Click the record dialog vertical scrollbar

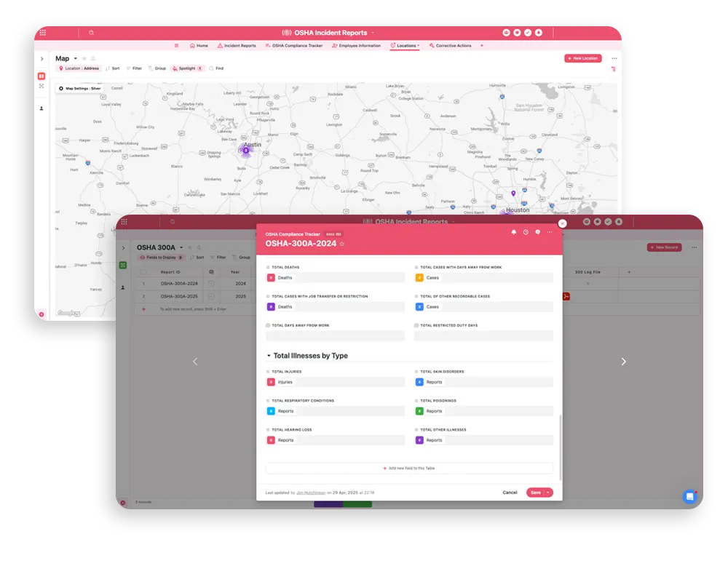click(560, 447)
